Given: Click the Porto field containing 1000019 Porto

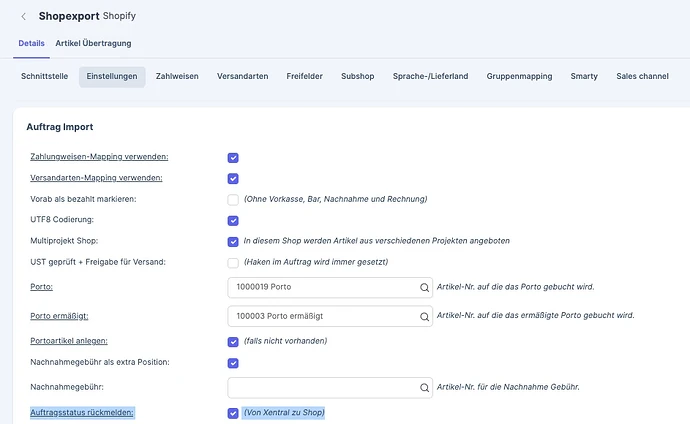Looking at the screenshot, I should point(330,287).
